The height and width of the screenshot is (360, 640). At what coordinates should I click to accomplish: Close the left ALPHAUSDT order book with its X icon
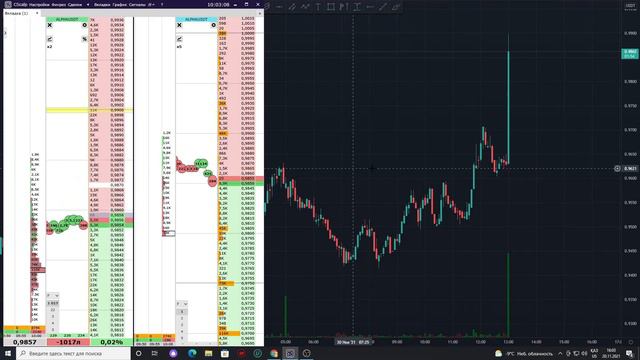click(49, 25)
